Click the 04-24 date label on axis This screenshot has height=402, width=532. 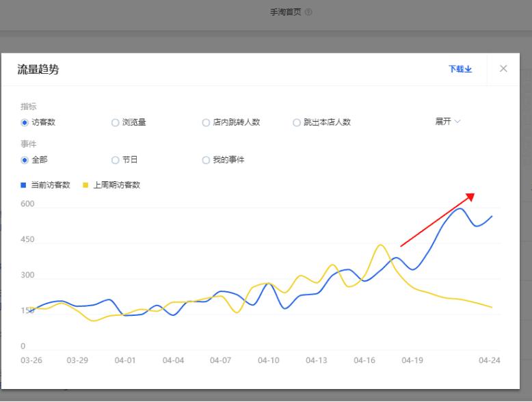coord(489,360)
